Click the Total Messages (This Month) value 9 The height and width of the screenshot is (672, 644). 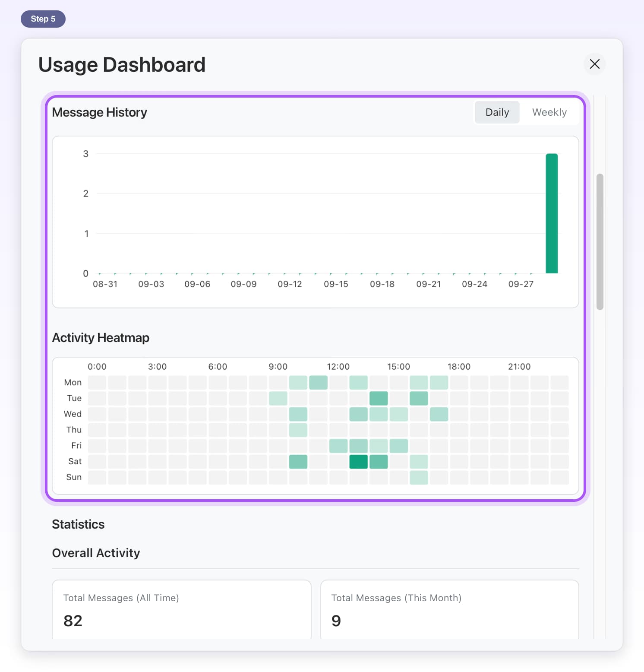pyautogui.click(x=336, y=621)
